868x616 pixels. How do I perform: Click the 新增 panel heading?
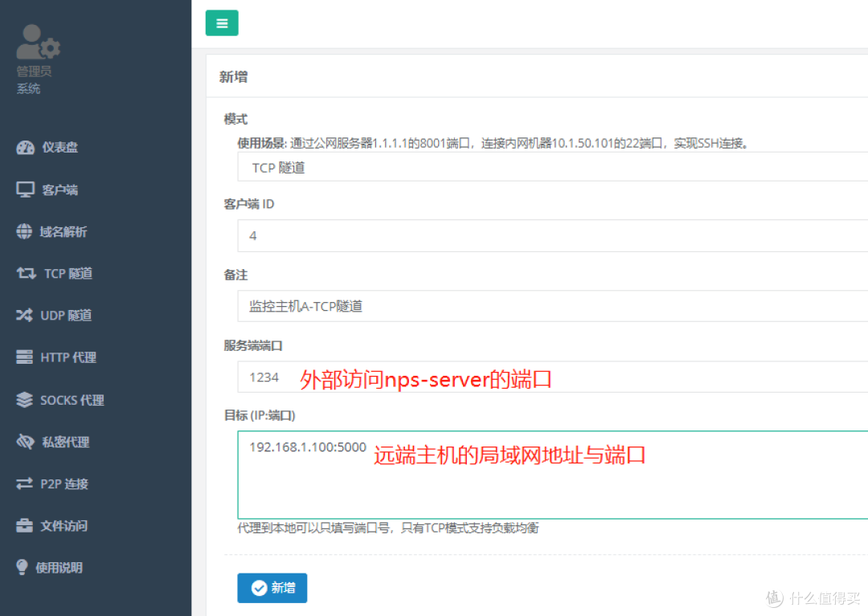[x=234, y=77]
